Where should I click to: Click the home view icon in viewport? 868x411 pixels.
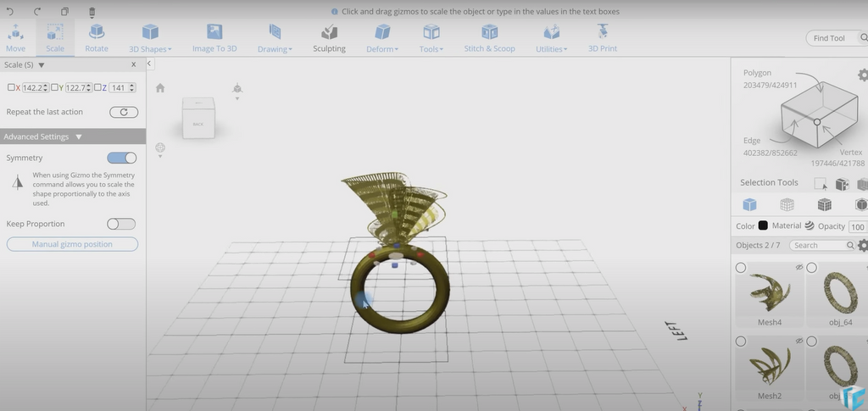tap(160, 88)
